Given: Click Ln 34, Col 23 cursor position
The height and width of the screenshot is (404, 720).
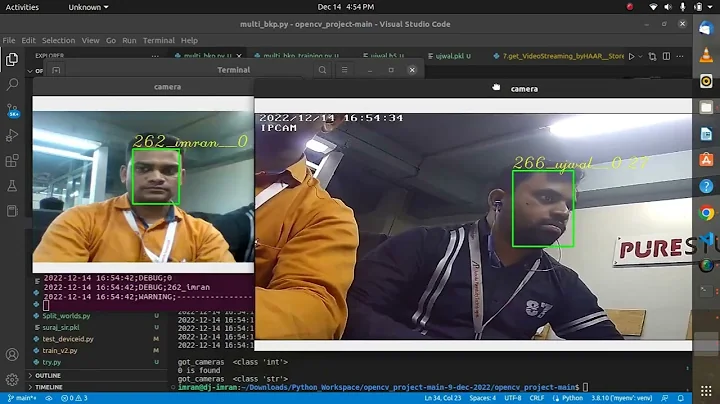Looking at the screenshot, I should point(443,398).
